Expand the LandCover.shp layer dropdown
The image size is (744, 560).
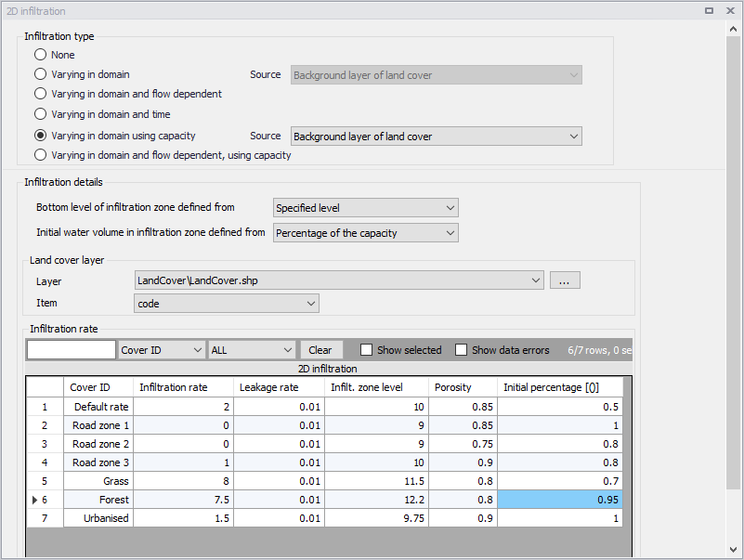[x=339, y=280]
